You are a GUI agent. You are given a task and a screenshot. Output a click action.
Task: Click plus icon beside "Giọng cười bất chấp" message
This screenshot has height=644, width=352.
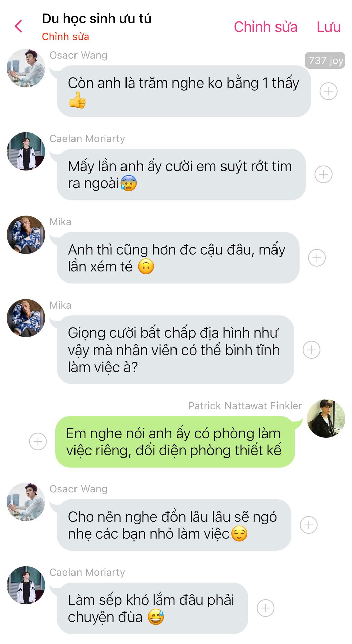point(311,350)
